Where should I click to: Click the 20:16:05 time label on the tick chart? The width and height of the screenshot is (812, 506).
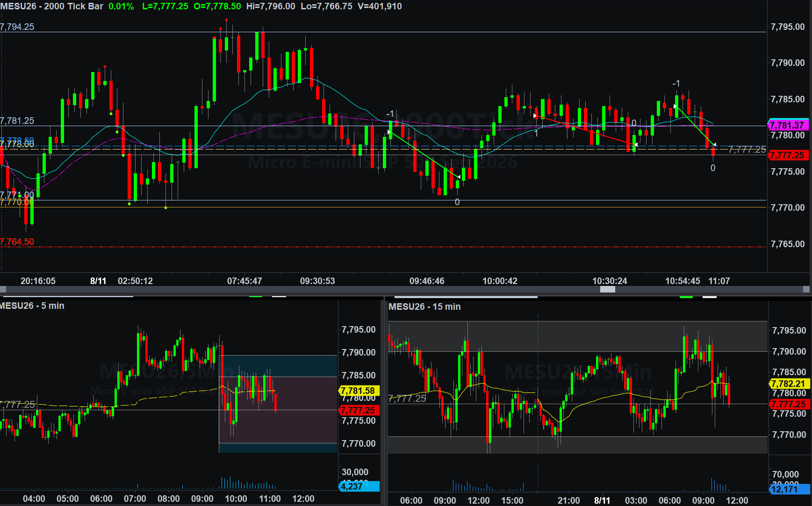pyautogui.click(x=38, y=281)
